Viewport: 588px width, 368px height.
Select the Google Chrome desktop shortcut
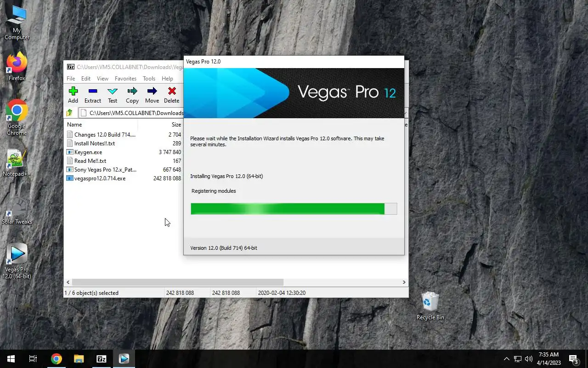coord(17,118)
